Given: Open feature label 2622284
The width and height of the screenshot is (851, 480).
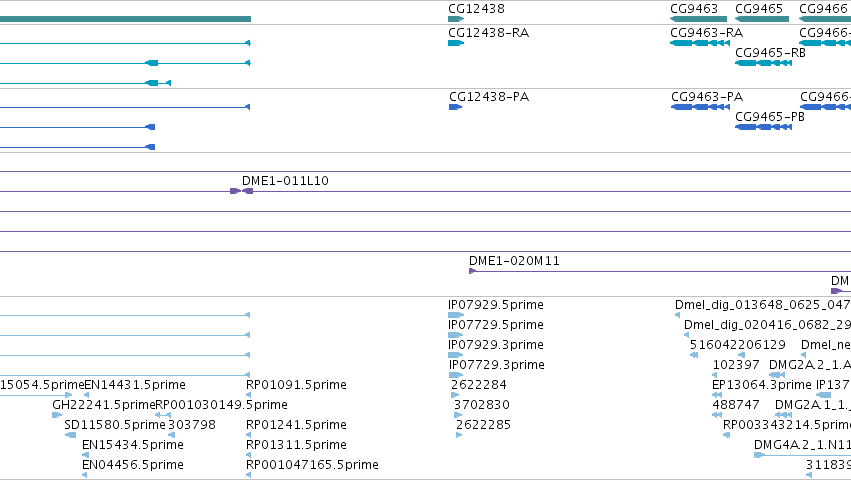Looking at the screenshot, I should 479,385.
